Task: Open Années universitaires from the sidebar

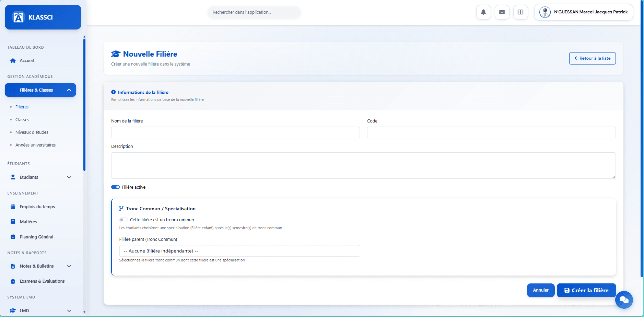Action: (36, 145)
